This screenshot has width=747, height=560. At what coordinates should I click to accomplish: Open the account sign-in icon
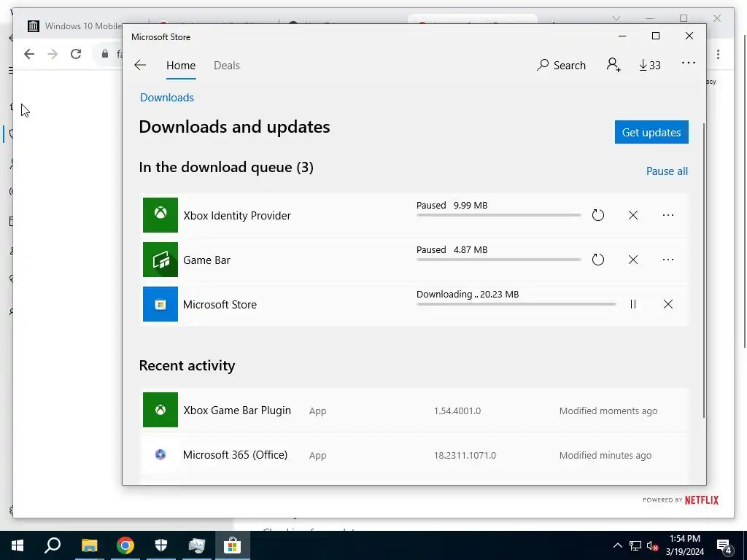(x=614, y=65)
